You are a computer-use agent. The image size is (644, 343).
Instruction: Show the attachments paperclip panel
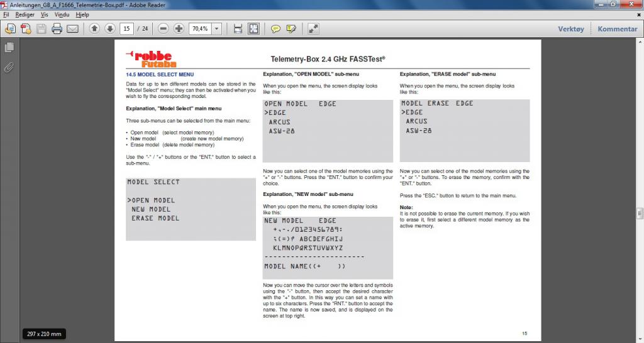9,67
